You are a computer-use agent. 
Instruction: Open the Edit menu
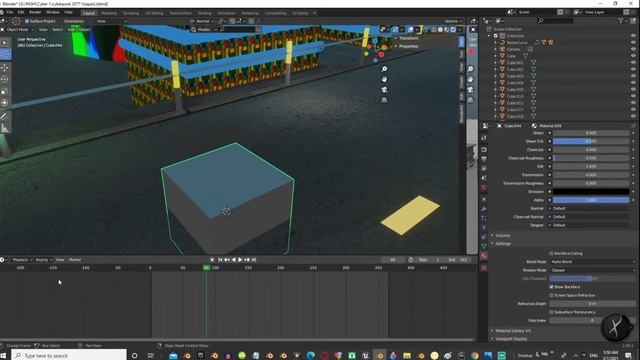(20, 12)
